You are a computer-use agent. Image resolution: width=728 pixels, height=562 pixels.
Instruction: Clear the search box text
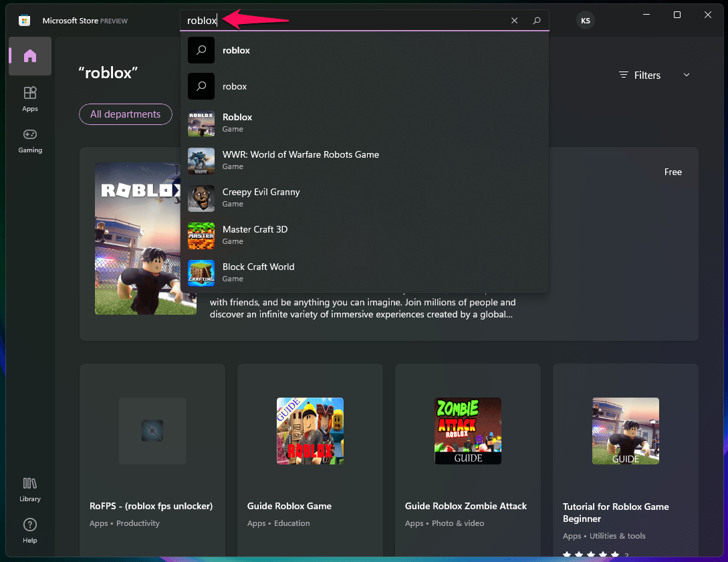coord(515,21)
